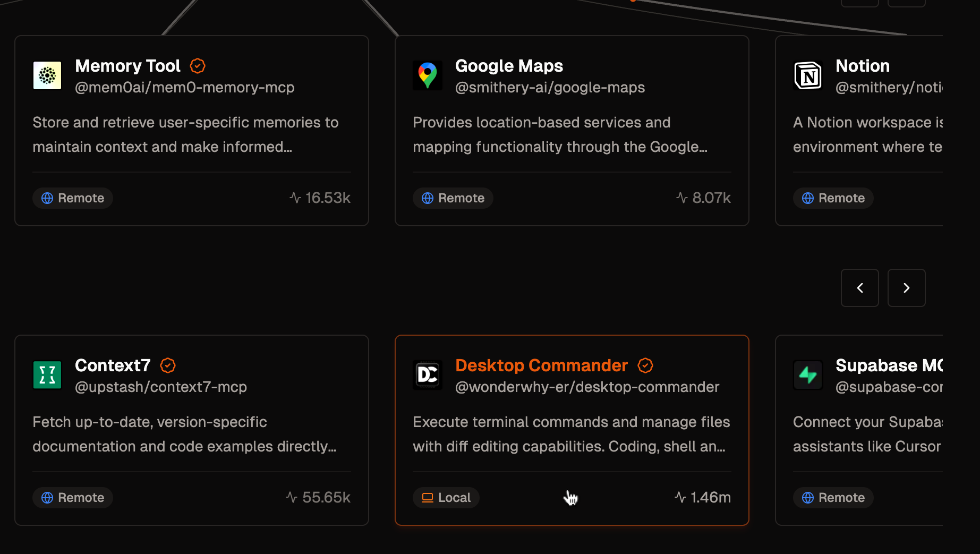Toggle Remote on the Supabase card
The image size is (980, 554).
pyautogui.click(x=833, y=497)
